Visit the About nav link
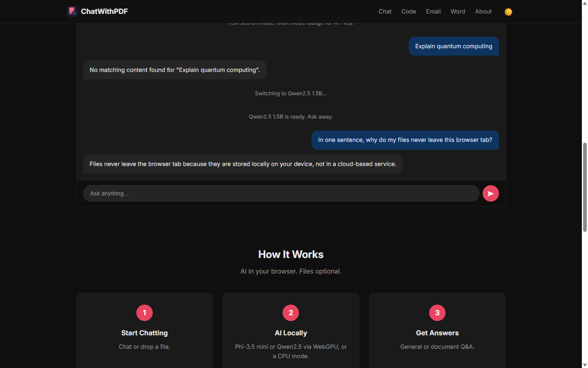This screenshot has width=588, height=368. pos(483,11)
